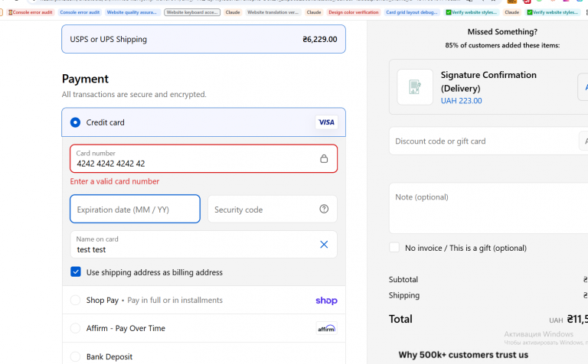Click the Signature Confirmation (Delivery) title
Image resolution: width=588 pixels, height=364 pixels.
click(x=488, y=82)
